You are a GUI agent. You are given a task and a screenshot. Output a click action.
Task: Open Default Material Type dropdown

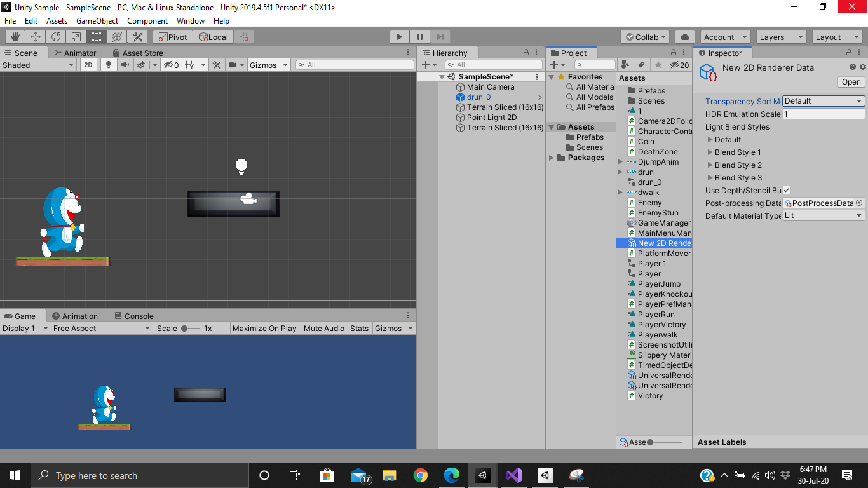(x=824, y=215)
